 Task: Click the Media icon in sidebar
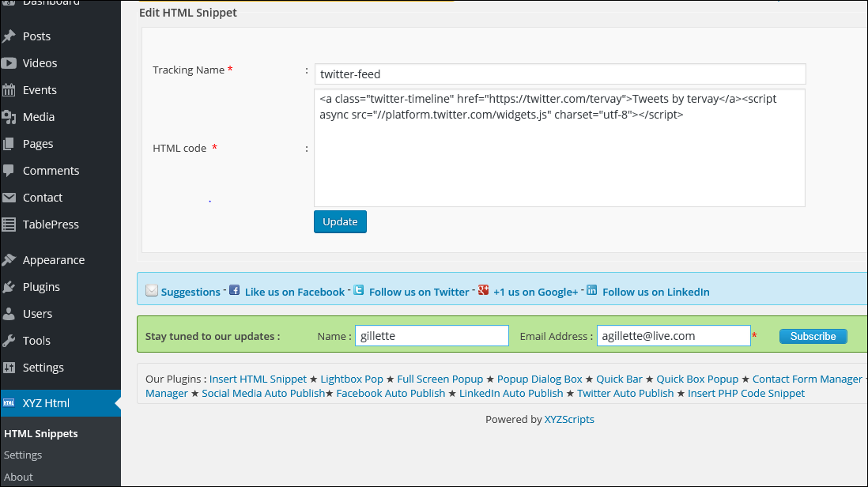click(x=9, y=117)
